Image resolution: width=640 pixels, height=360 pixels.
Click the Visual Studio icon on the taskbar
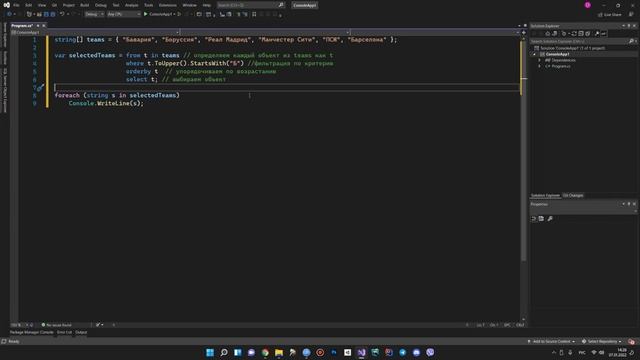coord(361,352)
